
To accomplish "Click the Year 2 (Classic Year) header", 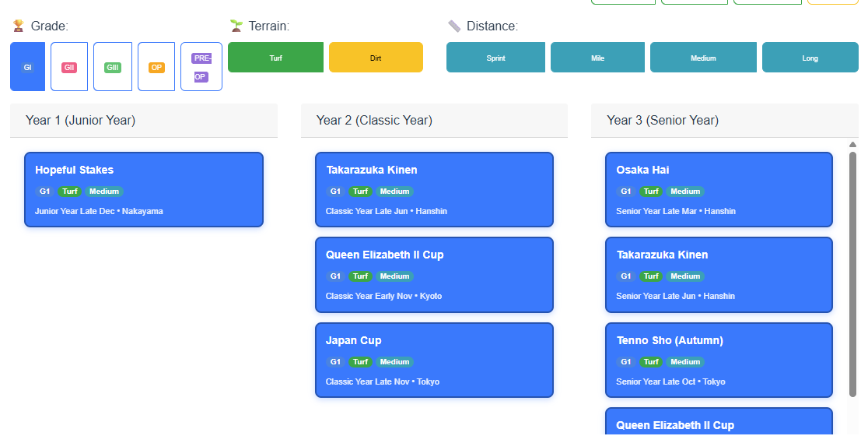I will pos(435,121).
